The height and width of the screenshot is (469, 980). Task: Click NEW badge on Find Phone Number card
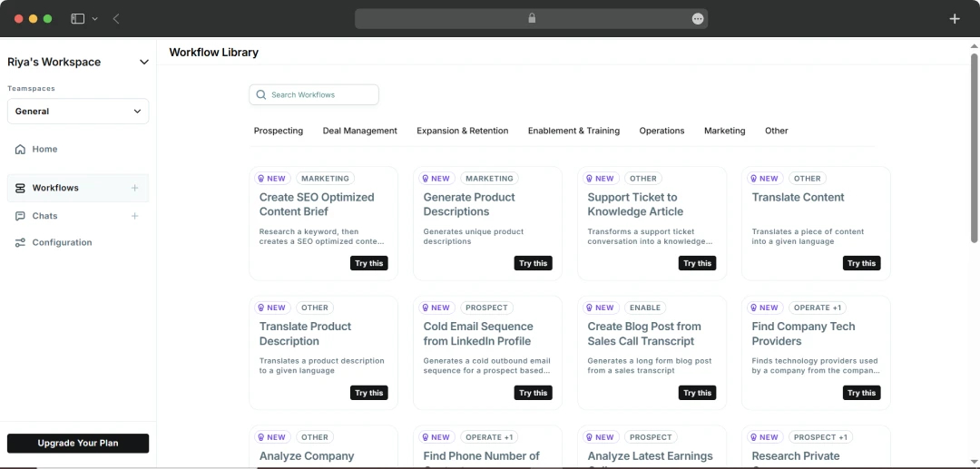[436, 437]
